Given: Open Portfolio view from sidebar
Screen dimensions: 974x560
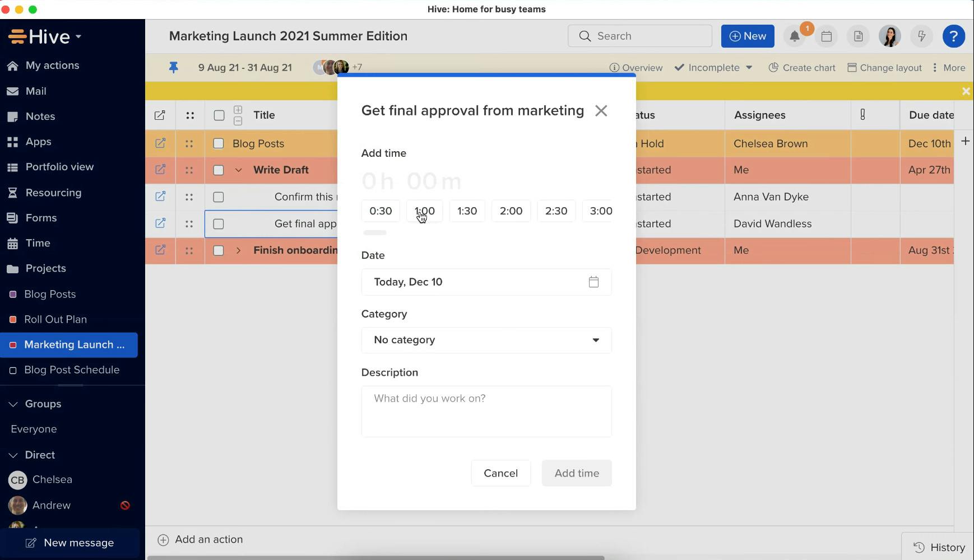Looking at the screenshot, I should 59,167.
